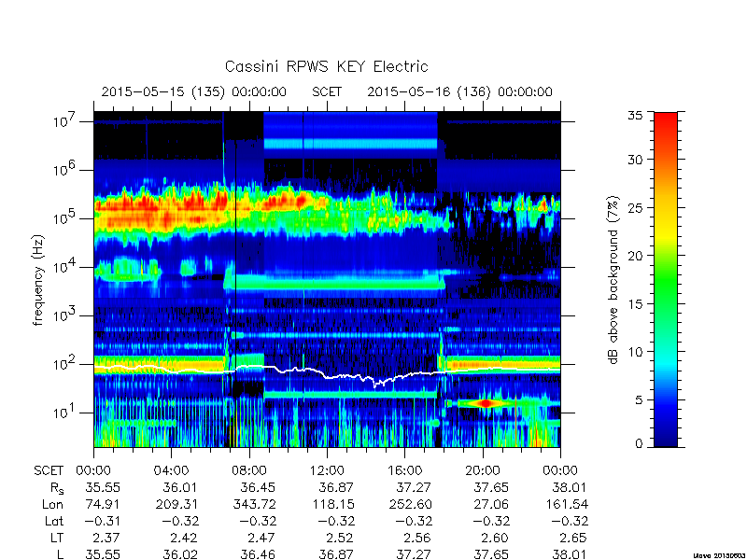
Task: Click the L value 36.02
Action: 179,554
